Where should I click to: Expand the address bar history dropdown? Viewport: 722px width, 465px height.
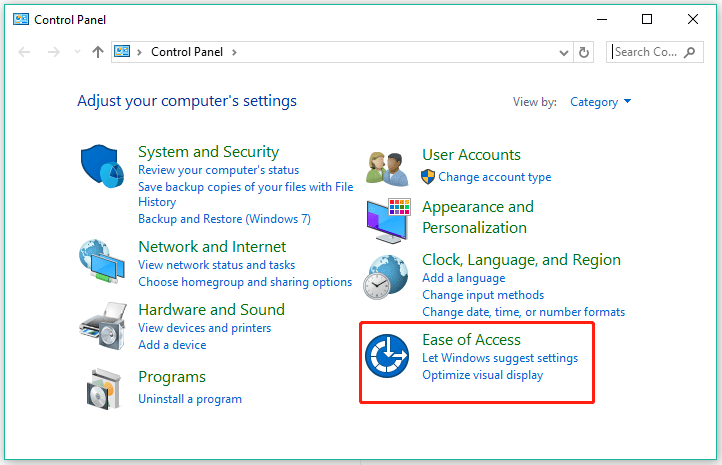coord(564,52)
